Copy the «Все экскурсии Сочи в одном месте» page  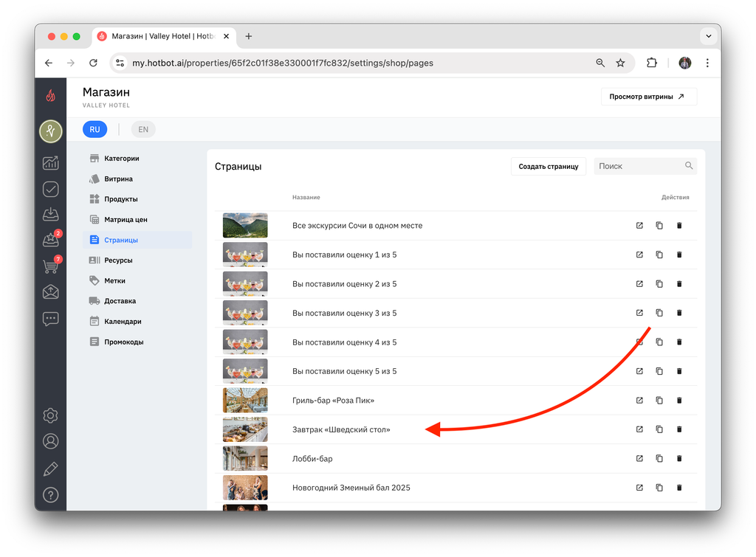(659, 226)
